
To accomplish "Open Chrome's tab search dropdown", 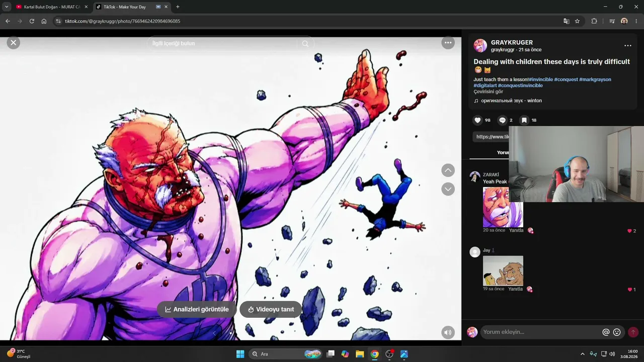I will tap(7, 7).
